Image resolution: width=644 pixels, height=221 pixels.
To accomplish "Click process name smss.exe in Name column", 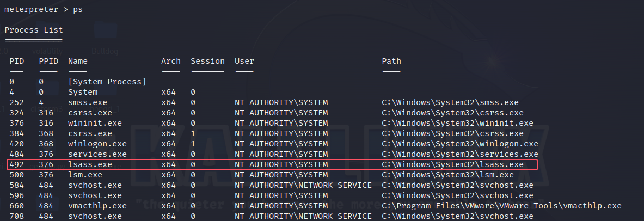I will pos(88,102).
